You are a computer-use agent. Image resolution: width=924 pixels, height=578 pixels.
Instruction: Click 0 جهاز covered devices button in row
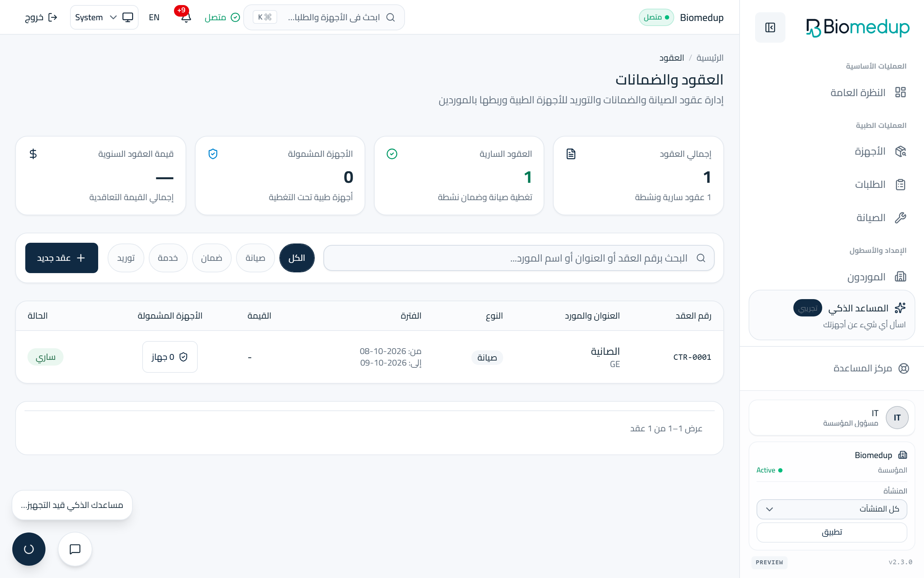point(170,357)
